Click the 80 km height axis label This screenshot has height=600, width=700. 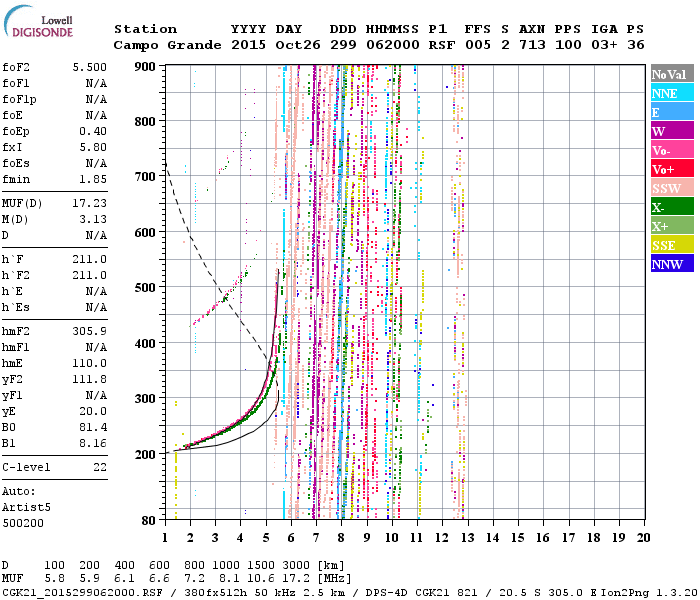[x=149, y=520]
